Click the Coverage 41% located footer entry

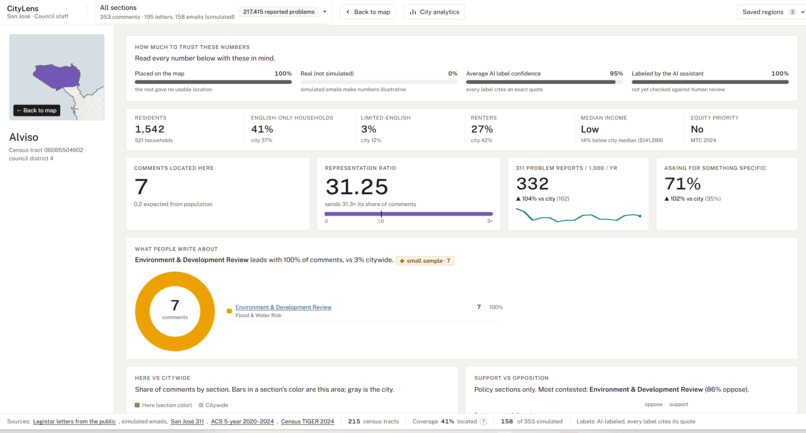coord(445,422)
